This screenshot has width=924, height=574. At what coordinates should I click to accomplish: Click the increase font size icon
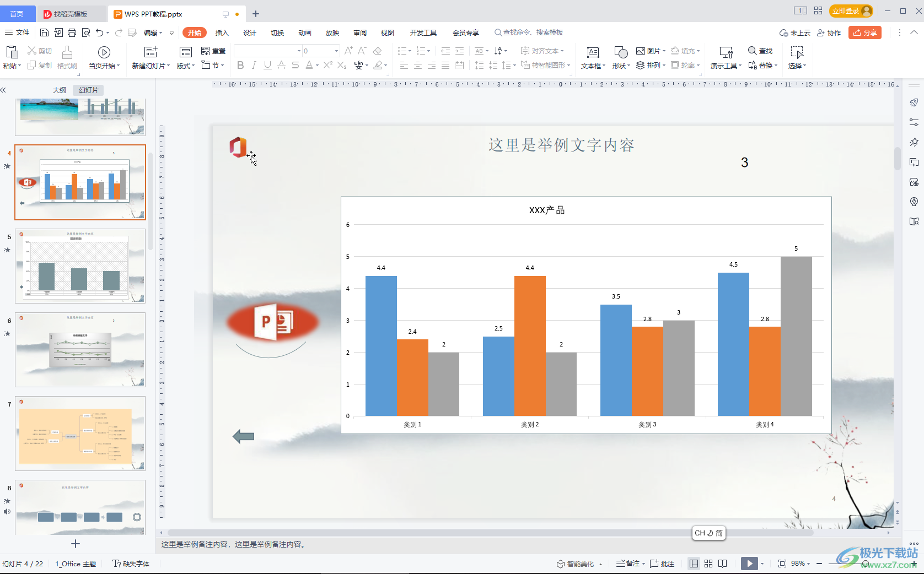pos(348,51)
